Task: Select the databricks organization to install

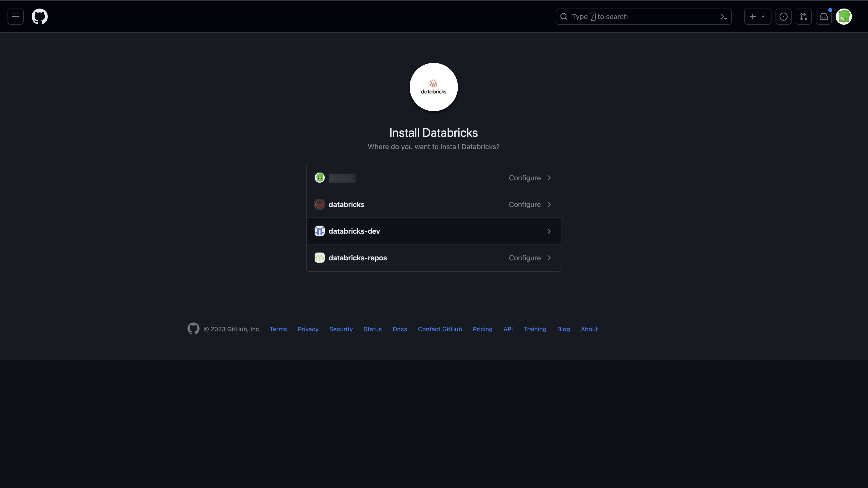Action: point(433,204)
